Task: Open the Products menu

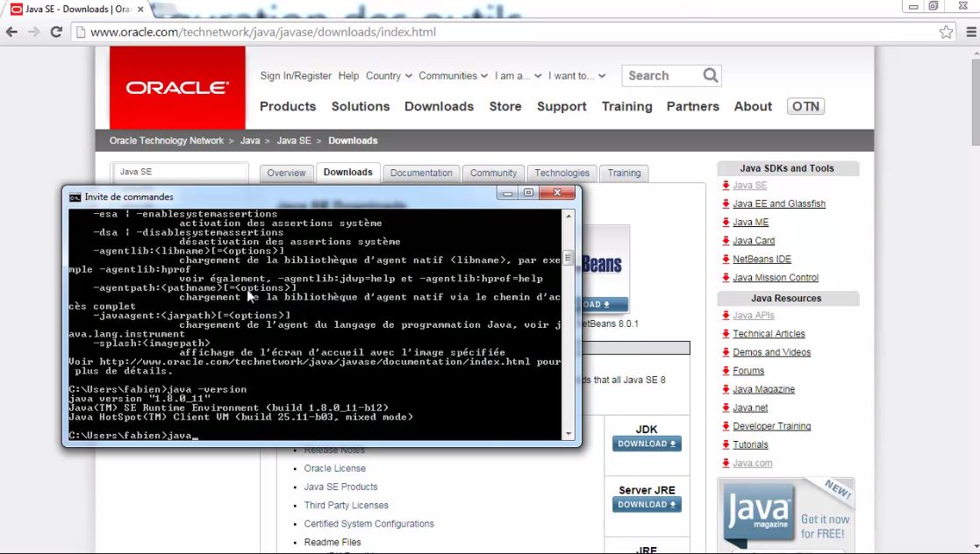Action: (288, 107)
